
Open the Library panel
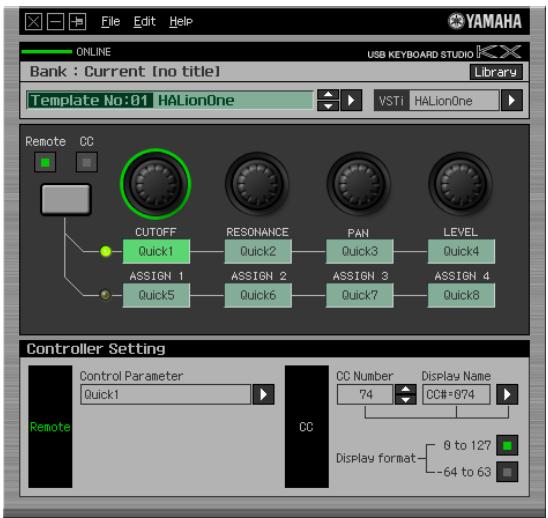pos(496,72)
